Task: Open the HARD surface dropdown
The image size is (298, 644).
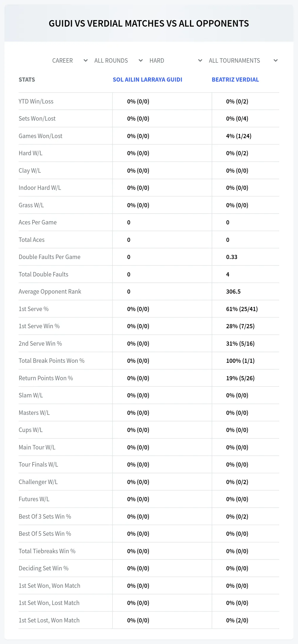Action: coord(175,61)
